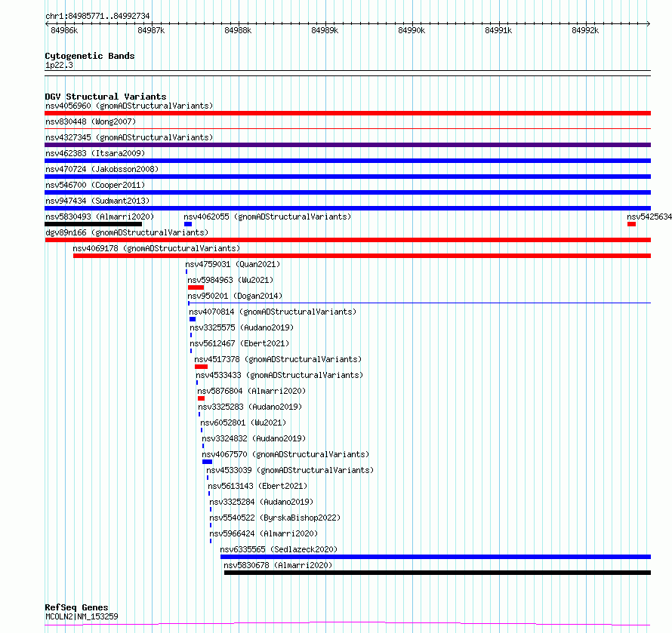The width and height of the screenshot is (672, 633).
Task: Open nsv5613143 (Ebert2021) label
Action: coord(257,486)
